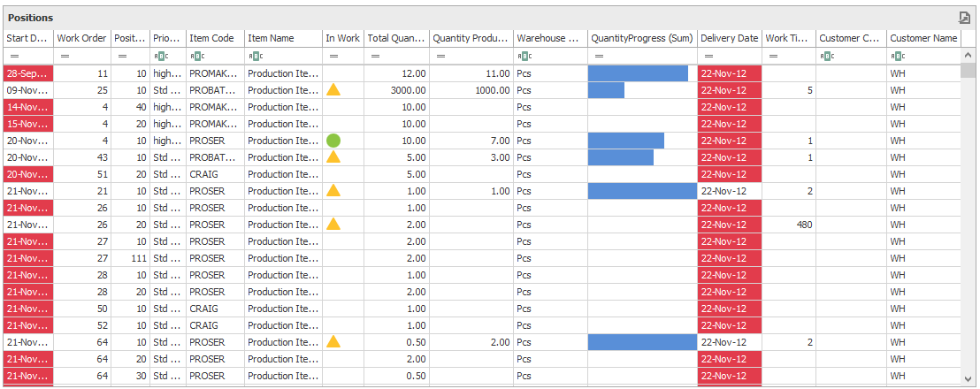Click the export icon in Positions header
This screenshot has height=389, width=980.
pos(964,18)
